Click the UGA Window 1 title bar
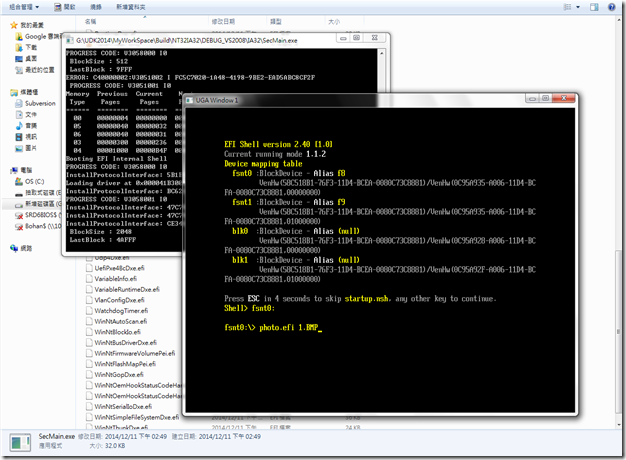 click(x=379, y=100)
